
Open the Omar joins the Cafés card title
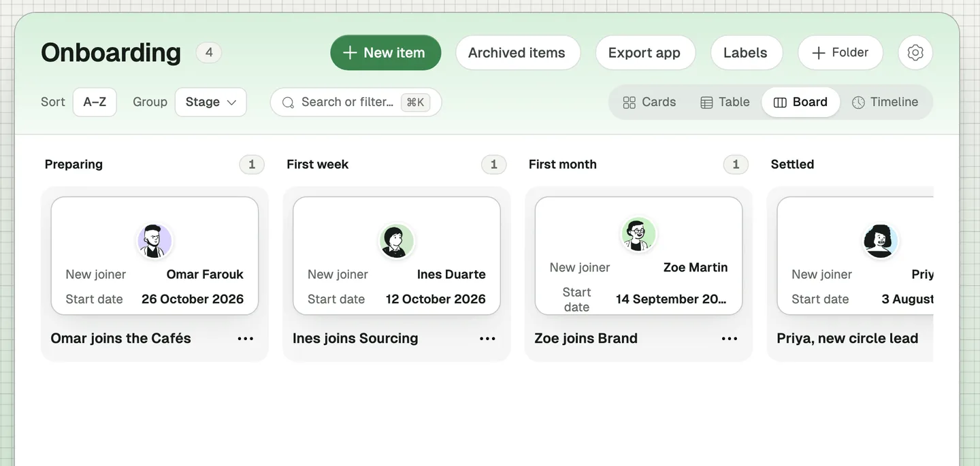[x=120, y=338]
